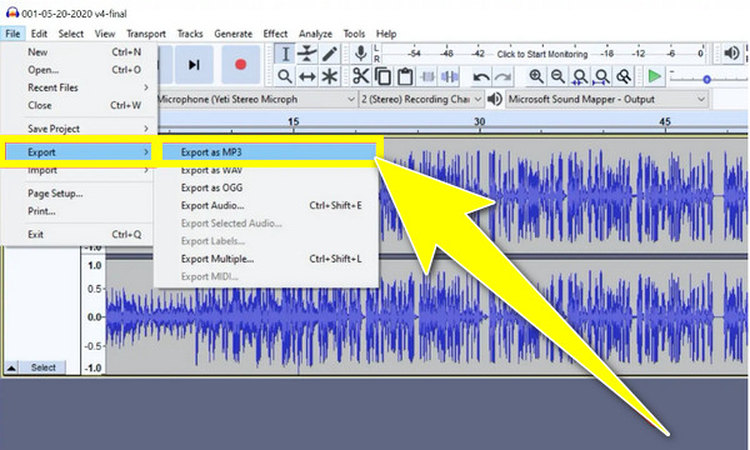Expand the Import submenu entry

(79, 170)
